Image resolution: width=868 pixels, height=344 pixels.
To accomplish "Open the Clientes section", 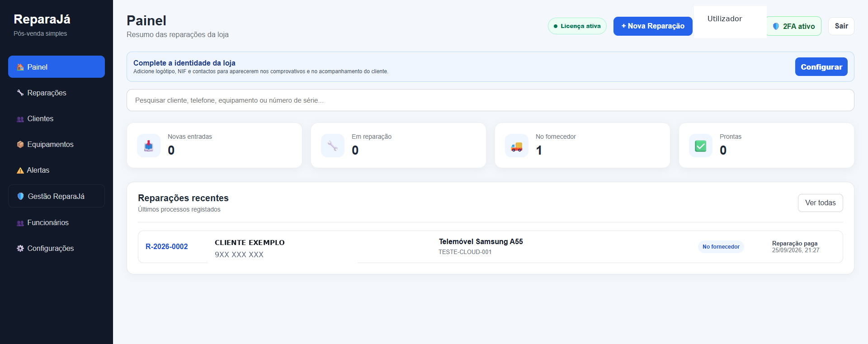I will coord(57,118).
